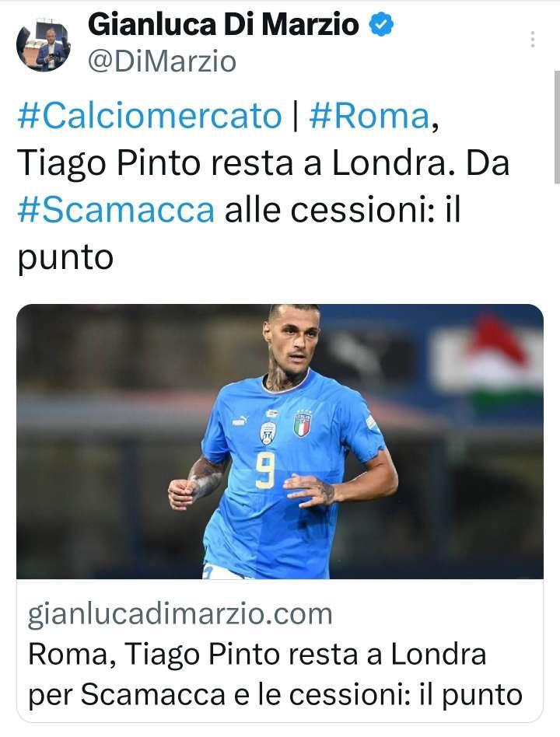Open Gianluca Di Marzio's profile avatar
560x737 pixels.
click(x=44, y=46)
